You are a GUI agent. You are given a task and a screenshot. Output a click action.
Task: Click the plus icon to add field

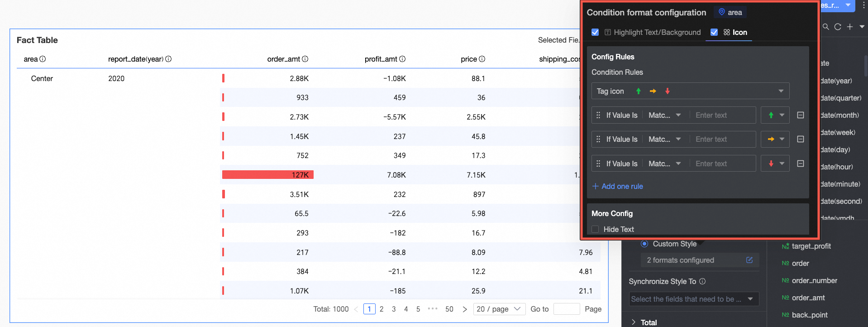pyautogui.click(x=850, y=27)
